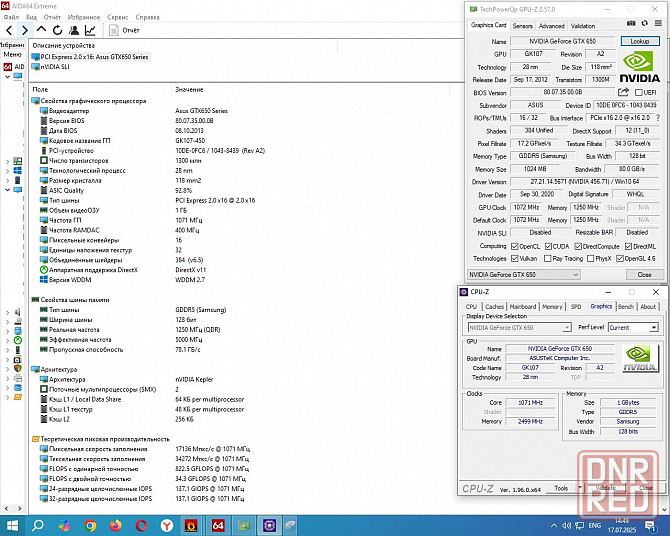Toggle the OpenCL checkbox in GPU-Z

[514, 245]
